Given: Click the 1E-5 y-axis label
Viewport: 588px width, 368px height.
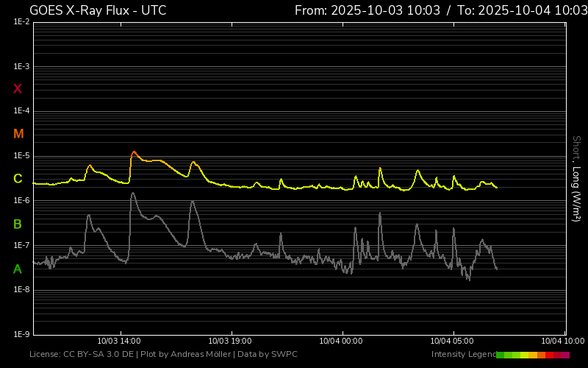Looking at the screenshot, I should click(x=21, y=156).
